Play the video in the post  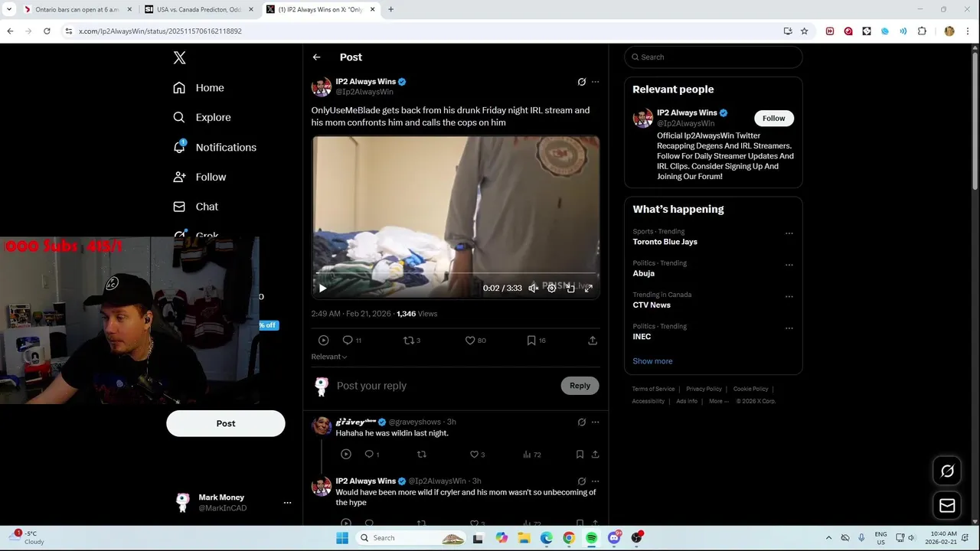322,289
